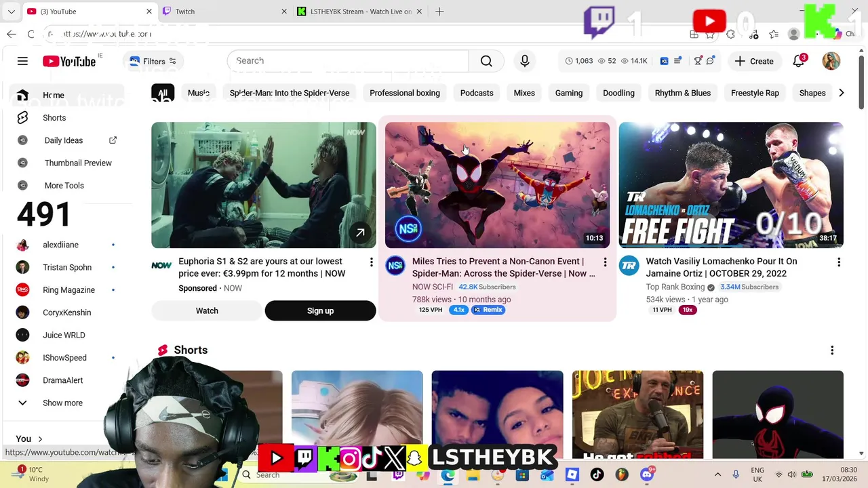
Task: Select the Professional boxing chip
Action: (x=405, y=93)
